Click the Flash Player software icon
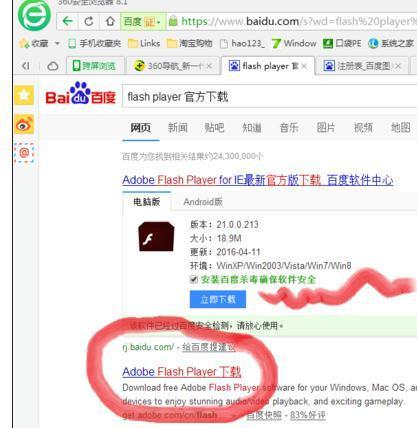Viewport: 417px width, 428px height. click(156, 236)
